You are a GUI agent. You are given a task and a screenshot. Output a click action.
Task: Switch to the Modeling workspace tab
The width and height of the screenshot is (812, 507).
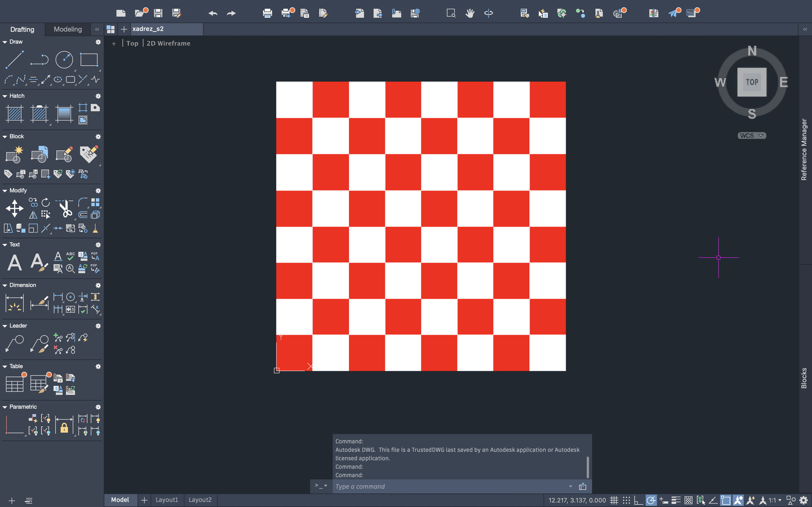click(67, 29)
